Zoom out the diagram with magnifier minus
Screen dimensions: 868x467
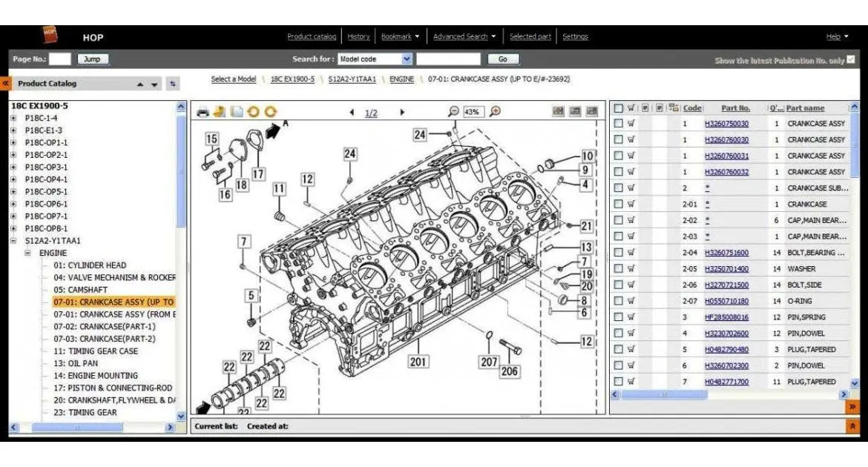click(453, 111)
